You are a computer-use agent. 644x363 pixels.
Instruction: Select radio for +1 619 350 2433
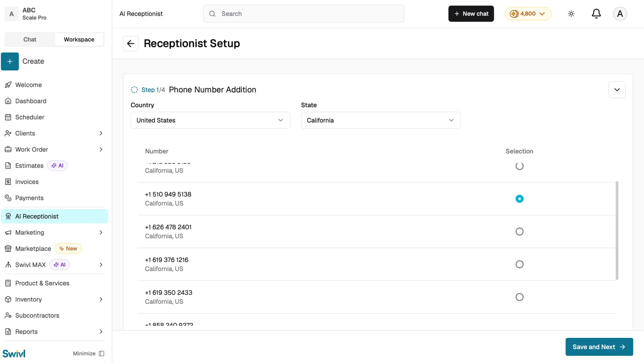(x=519, y=297)
